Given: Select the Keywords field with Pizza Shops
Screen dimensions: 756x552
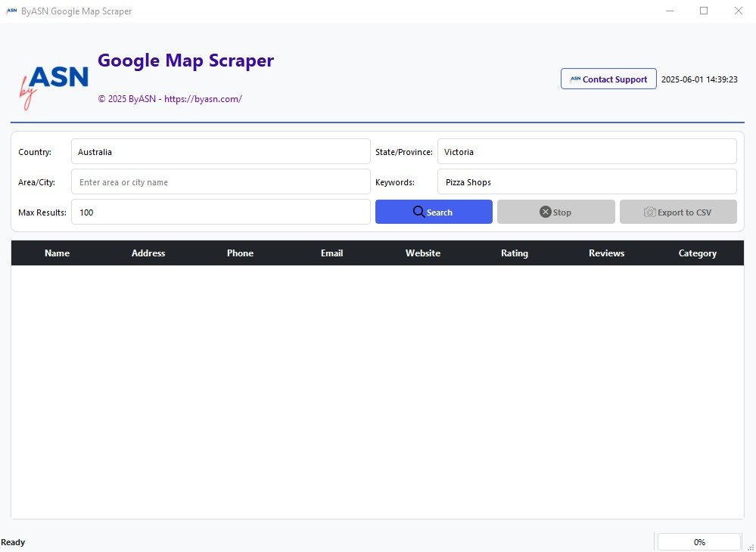Looking at the screenshot, I should click(586, 182).
